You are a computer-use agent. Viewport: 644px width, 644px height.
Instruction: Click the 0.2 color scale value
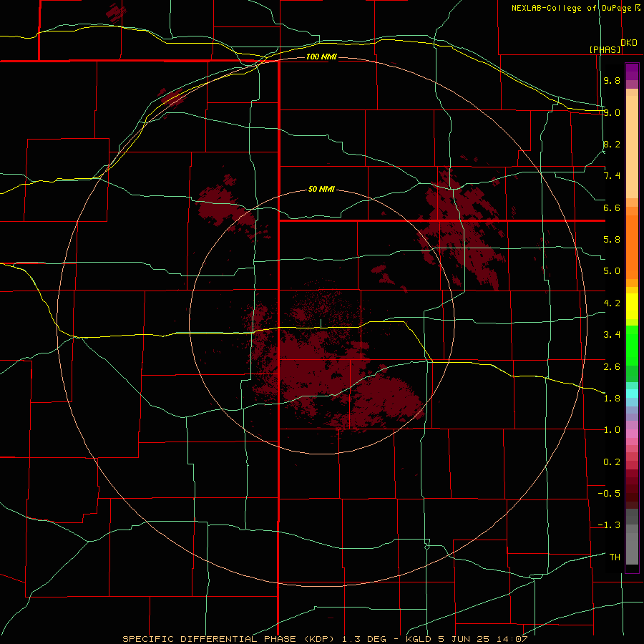coord(612,462)
